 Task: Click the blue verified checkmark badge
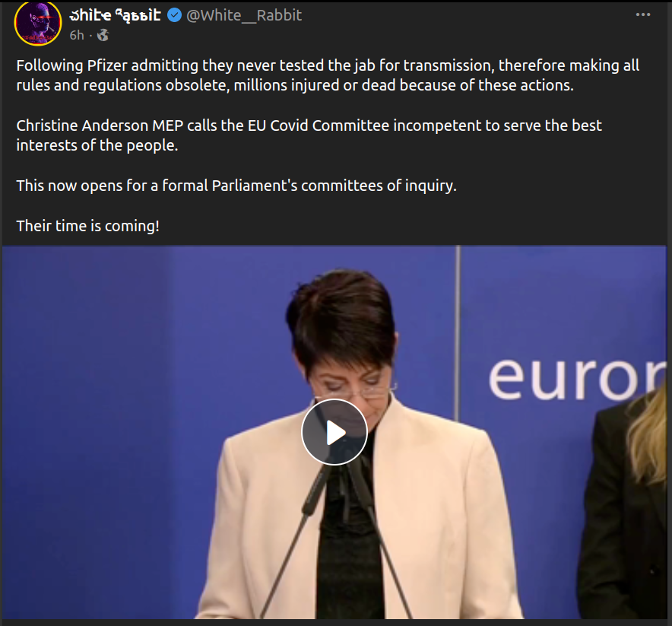173,15
